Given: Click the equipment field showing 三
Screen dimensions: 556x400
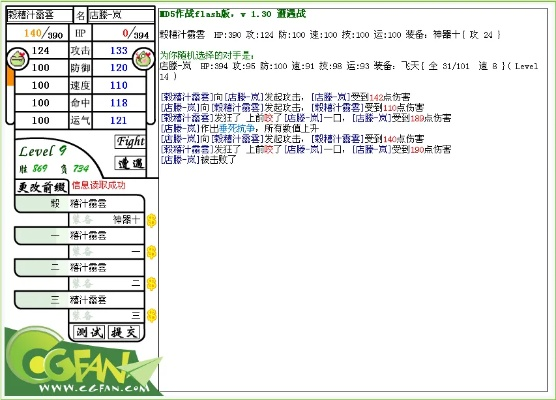Looking at the screenshot, I should [x=106, y=315].
